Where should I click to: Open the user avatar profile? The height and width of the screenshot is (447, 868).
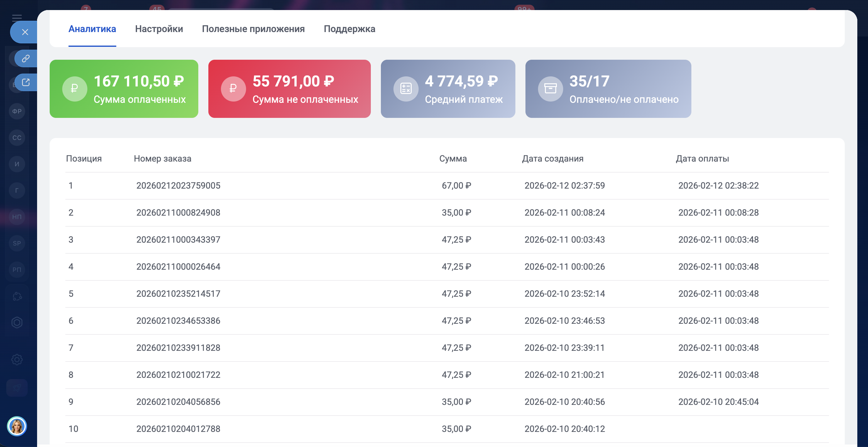(x=17, y=427)
